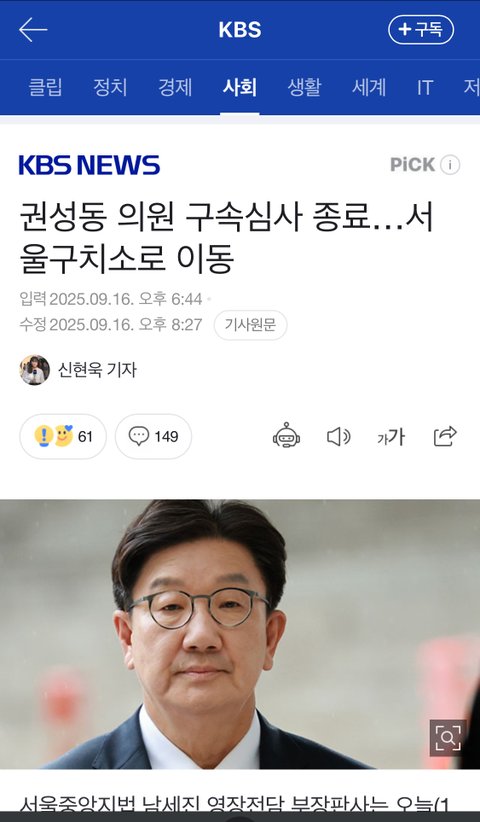
Task: Open the 클립 tab
Action: 46,87
